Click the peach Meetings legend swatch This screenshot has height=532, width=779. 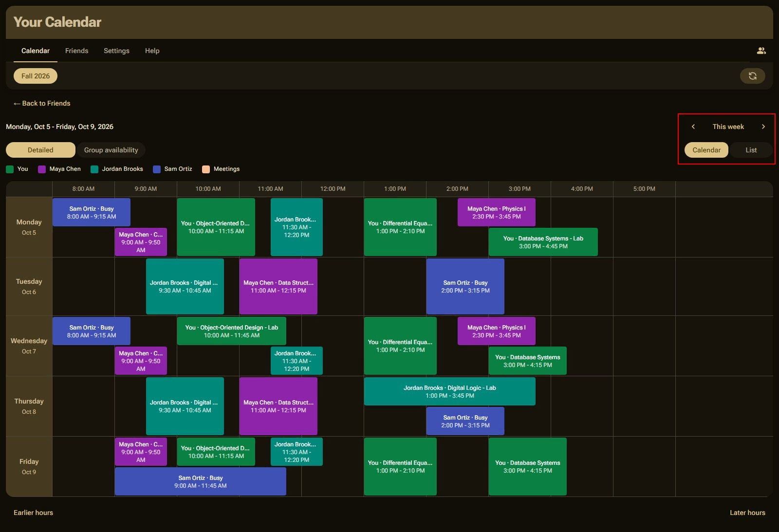coord(206,169)
